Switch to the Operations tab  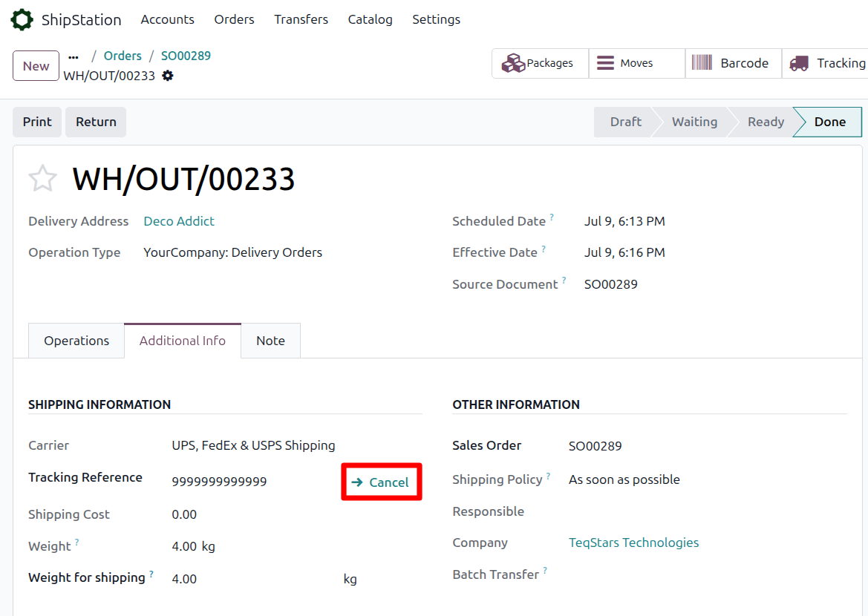click(76, 341)
